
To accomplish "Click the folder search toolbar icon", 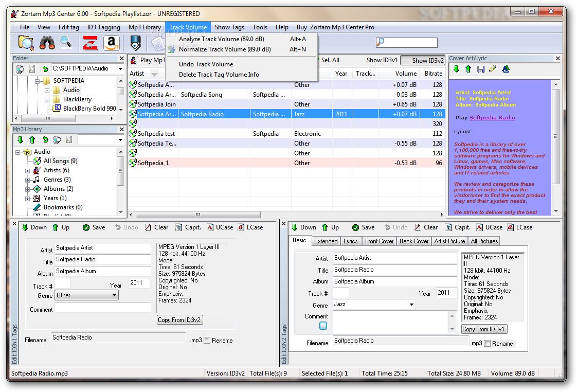I will [26, 43].
